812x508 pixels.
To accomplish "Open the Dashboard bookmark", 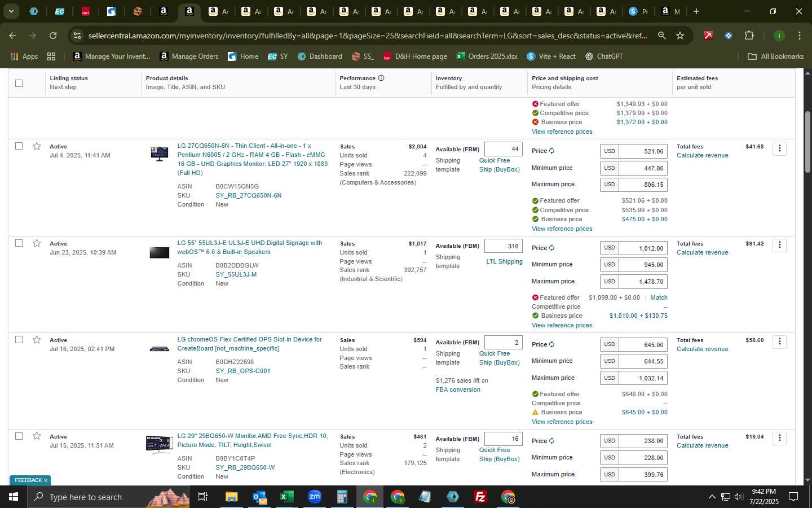I will pos(320,56).
